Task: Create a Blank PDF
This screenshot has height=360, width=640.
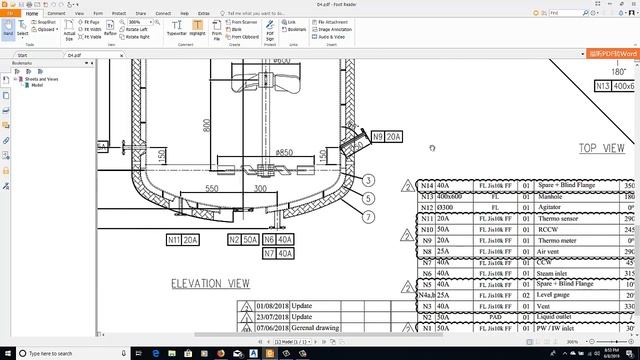Action: coord(233,29)
